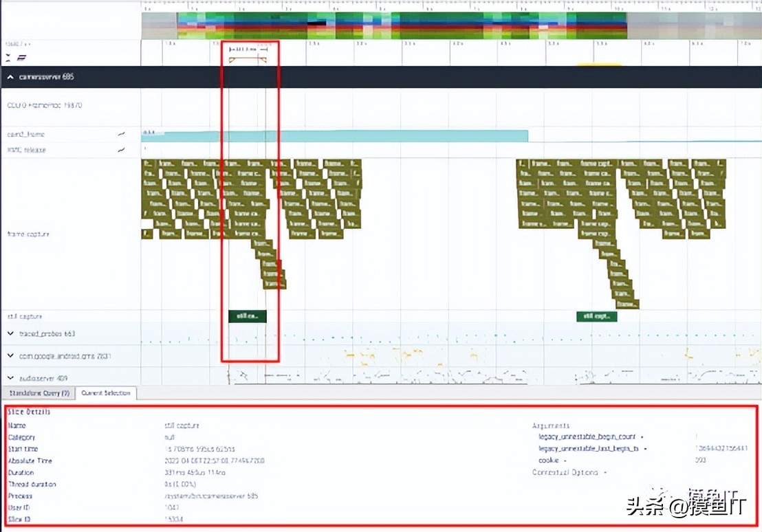Click the User ID value in Slice Details
Image resolution: width=762 pixels, height=532 pixels.
(171, 508)
